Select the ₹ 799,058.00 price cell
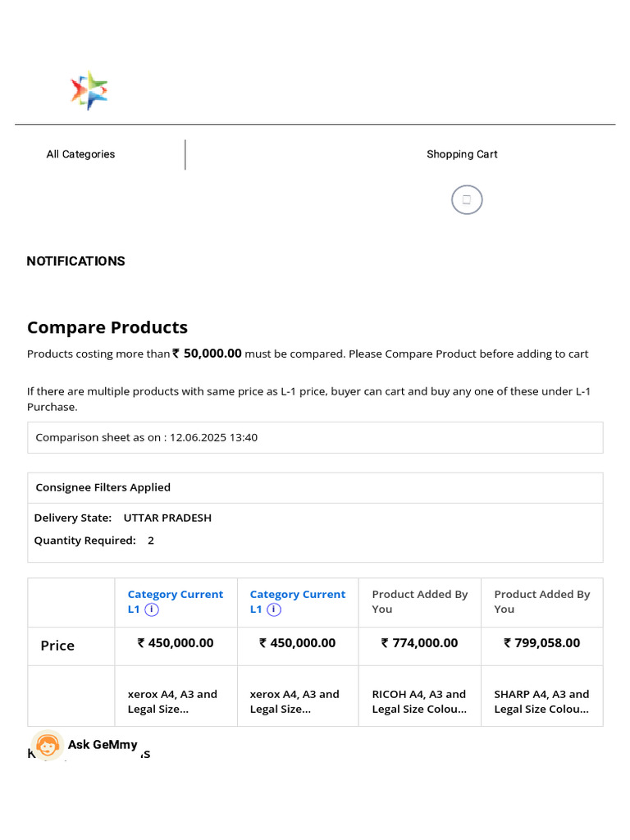Screen dimensions: 630x840 (541, 643)
